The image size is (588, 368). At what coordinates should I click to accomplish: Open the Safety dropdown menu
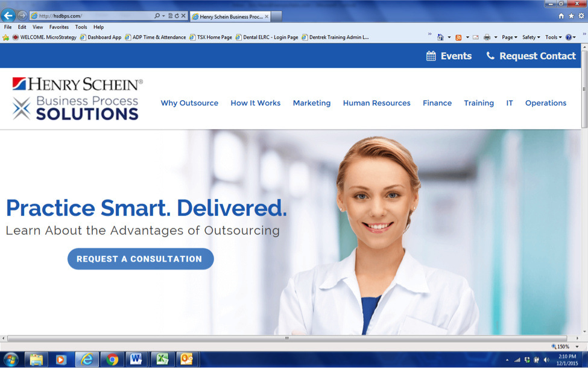[529, 37]
